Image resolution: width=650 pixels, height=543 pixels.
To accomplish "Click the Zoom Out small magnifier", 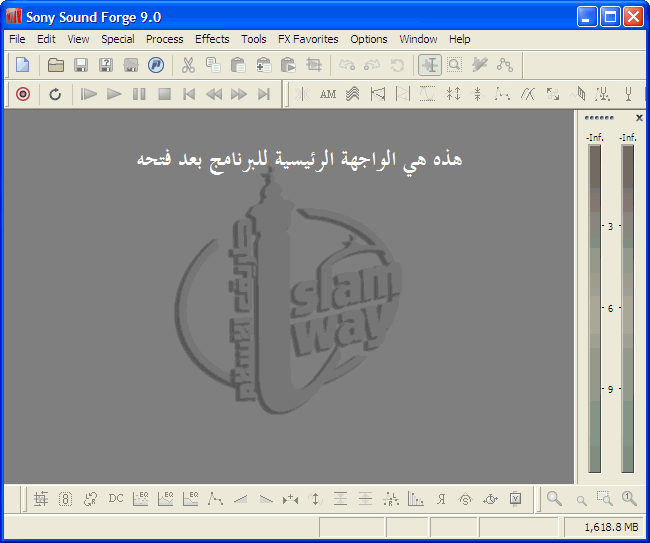I will click(x=581, y=500).
